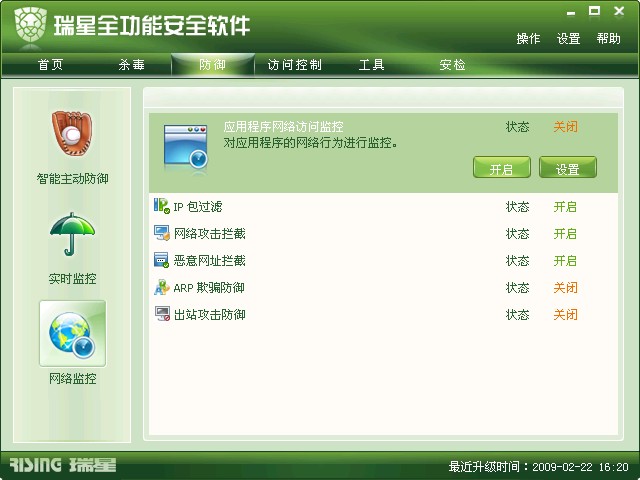The width and height of the screenshot is (640, 480).
Task: Select the 防御 tab
Action: (213, 64)
